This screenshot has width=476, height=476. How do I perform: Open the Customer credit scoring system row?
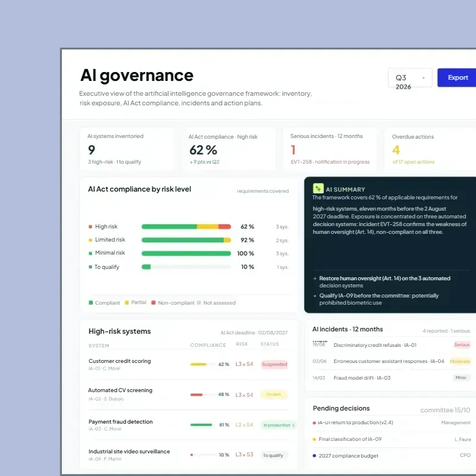click(x=188, y=364)
